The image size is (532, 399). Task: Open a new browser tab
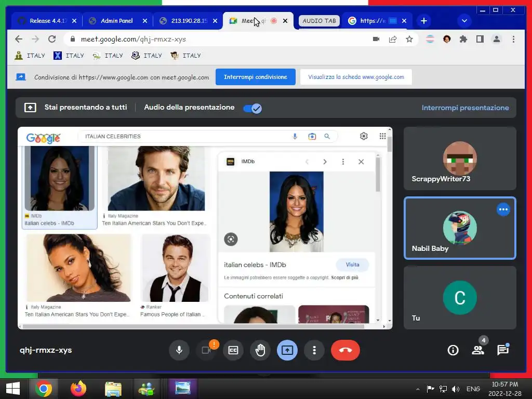click(x=424, y=21)
